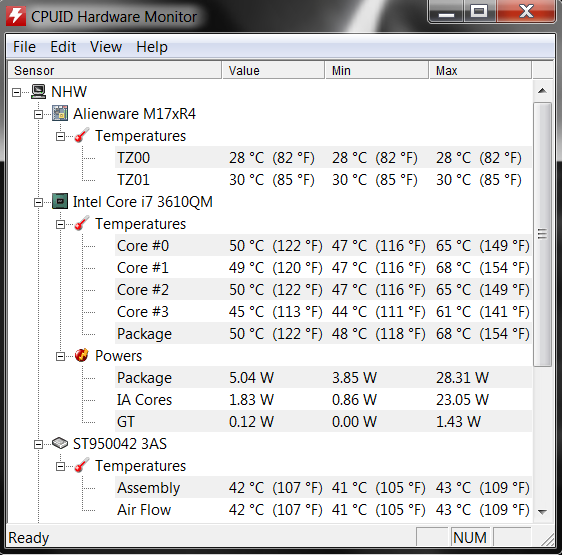Image resolution: width=562 pixels, height=555 pixels.
Task: Select the ST950042 3AS label
Action: [x=120, y=443]
